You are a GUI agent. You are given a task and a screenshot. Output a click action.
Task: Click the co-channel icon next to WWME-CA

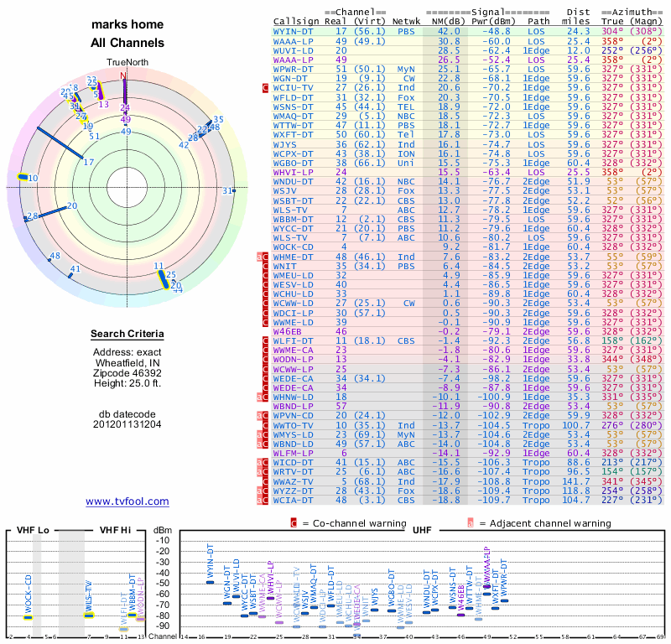coord(265,351)
